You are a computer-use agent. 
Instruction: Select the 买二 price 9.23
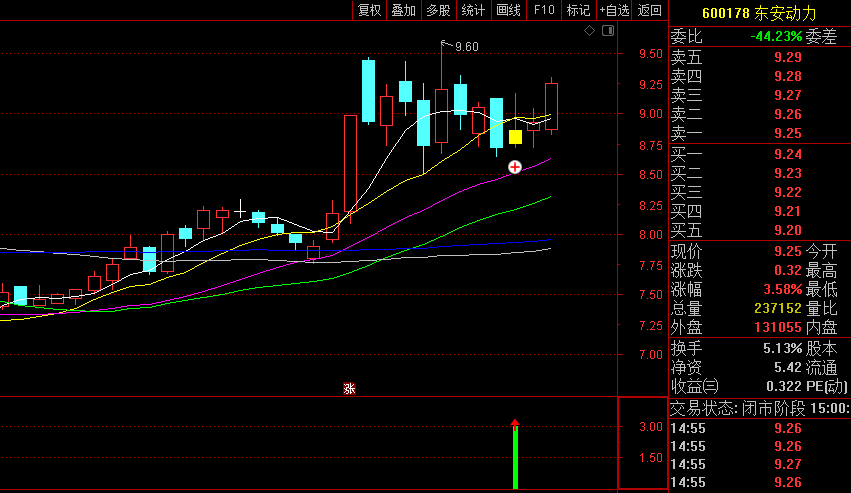coord(788,173)
